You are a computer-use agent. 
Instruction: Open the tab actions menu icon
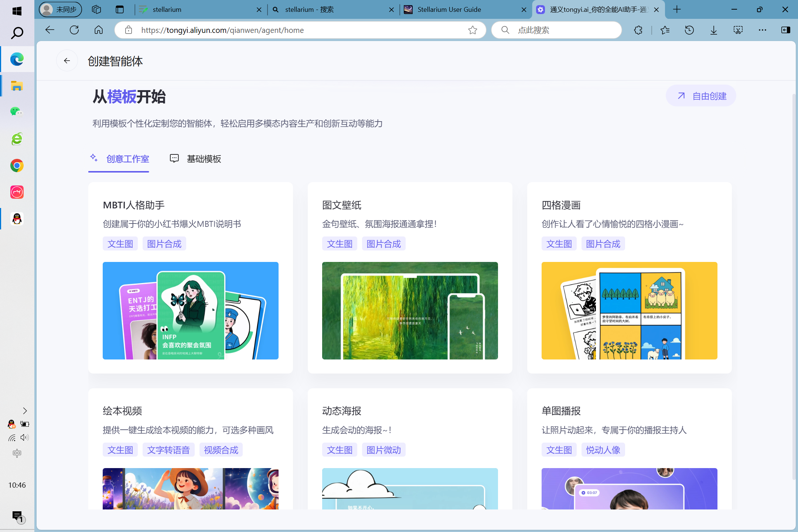pyautogui.click(x=119, y=10)
